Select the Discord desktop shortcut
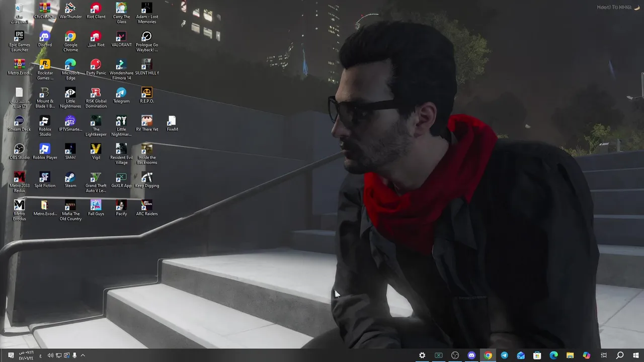This screenshot has height=362, width=644. click(45, 39)
